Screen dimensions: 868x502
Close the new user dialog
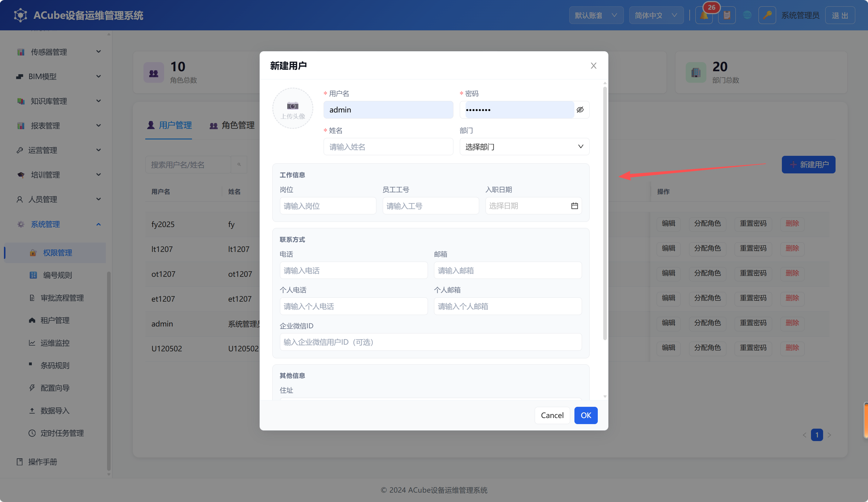pos(594,66)
